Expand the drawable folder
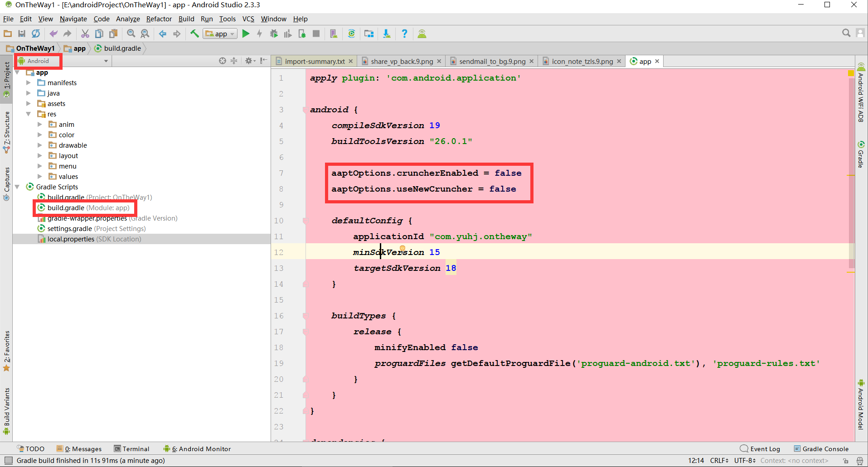This screenshot has width=868, height=467. pos(40,145)
